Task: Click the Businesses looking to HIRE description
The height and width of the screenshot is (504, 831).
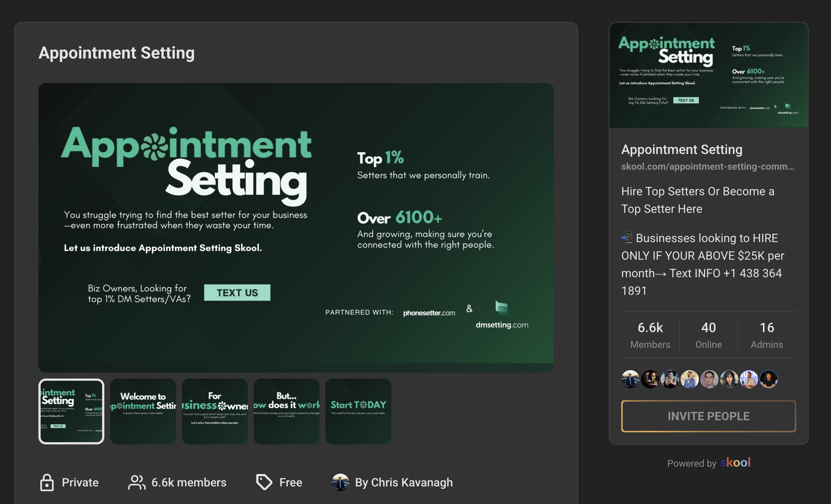Action: (x=703, y=264)
